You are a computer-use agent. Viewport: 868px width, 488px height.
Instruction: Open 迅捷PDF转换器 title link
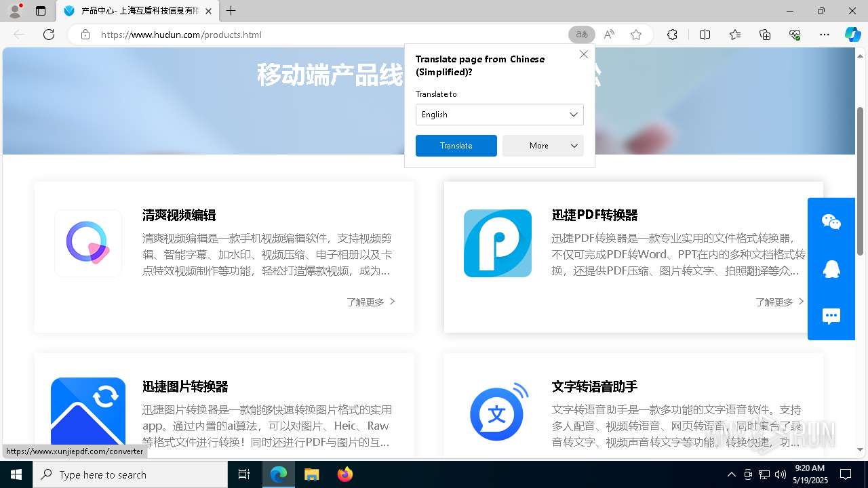tap(595, 215)
